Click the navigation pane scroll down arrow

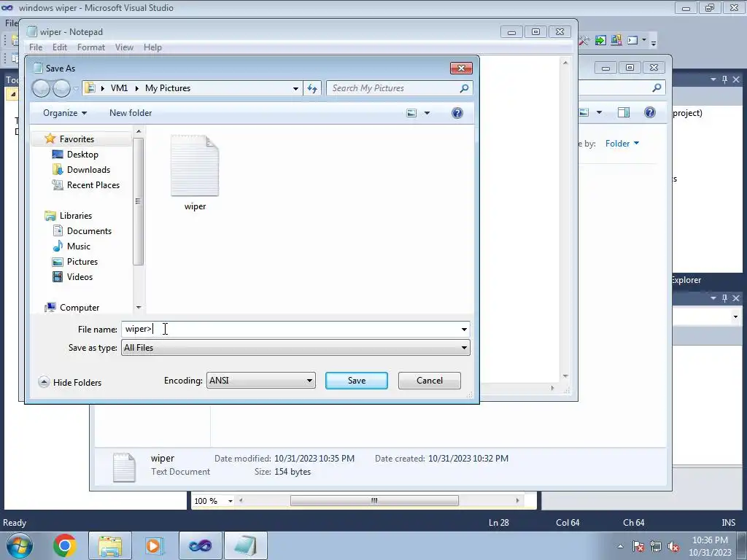coord(139,308)
